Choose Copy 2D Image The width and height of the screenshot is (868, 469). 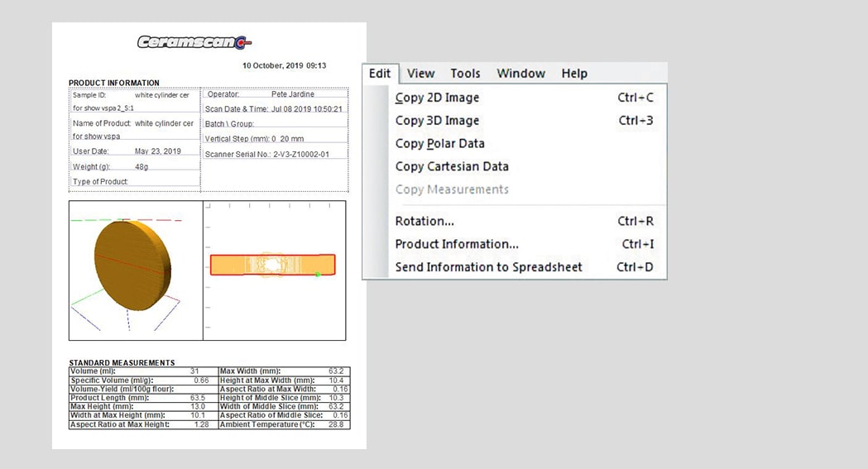437,98
